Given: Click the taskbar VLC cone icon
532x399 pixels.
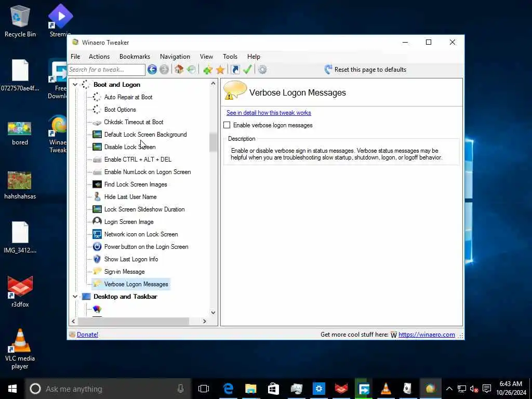Looking at the screenshot, I should [x=386, y=389].
